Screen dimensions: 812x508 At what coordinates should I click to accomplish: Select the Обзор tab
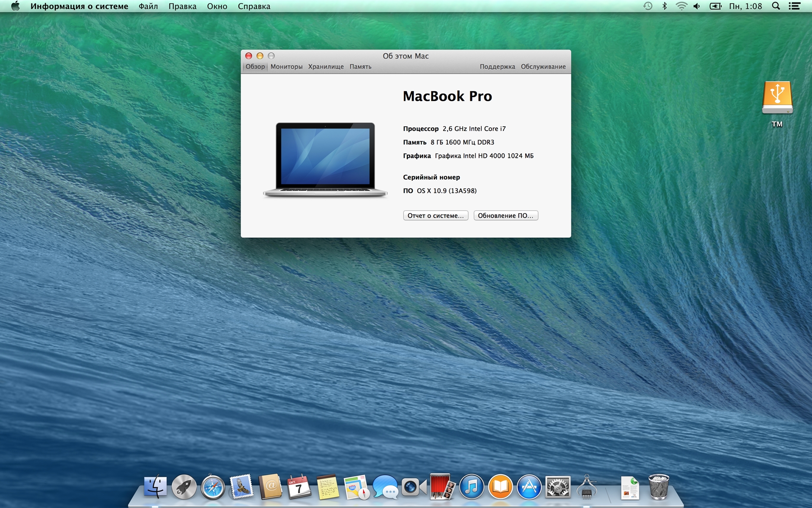tap(255, 67)
